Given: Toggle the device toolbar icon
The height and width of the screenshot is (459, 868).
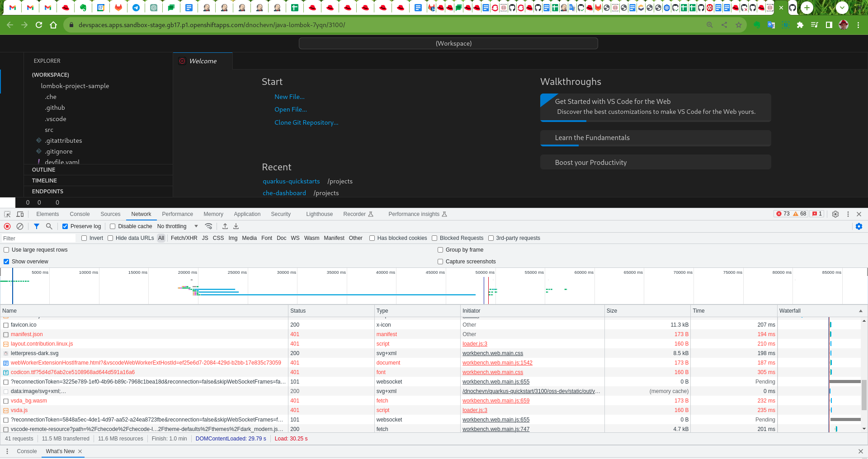Looking at the screenshot, I should [20, 214].
